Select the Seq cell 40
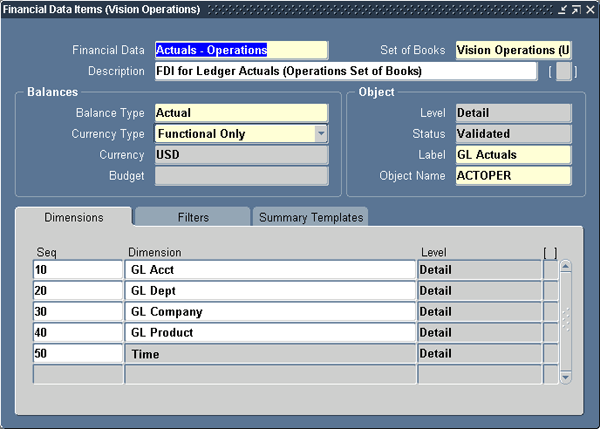Viewport: 600px width, 429px height. point(78,333)
